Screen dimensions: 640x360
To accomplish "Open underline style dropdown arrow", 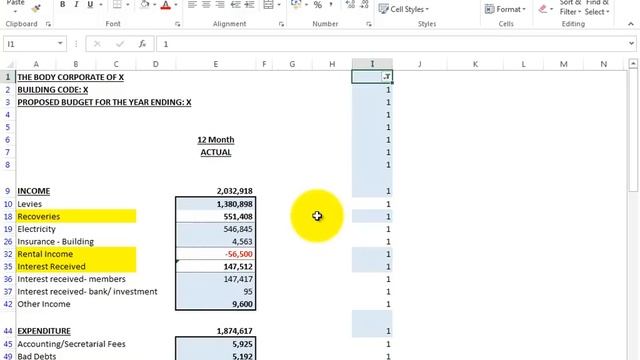I will coord(100,5).
